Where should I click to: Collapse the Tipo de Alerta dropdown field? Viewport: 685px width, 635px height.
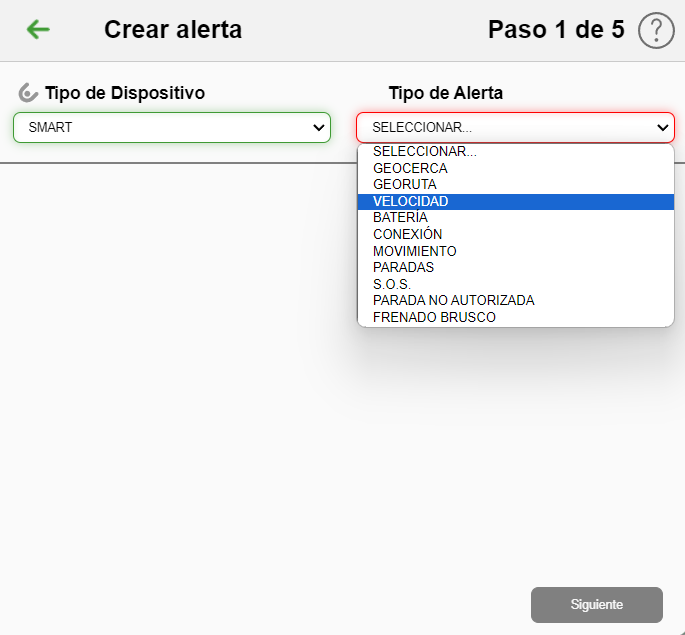[x=515, y=127]
